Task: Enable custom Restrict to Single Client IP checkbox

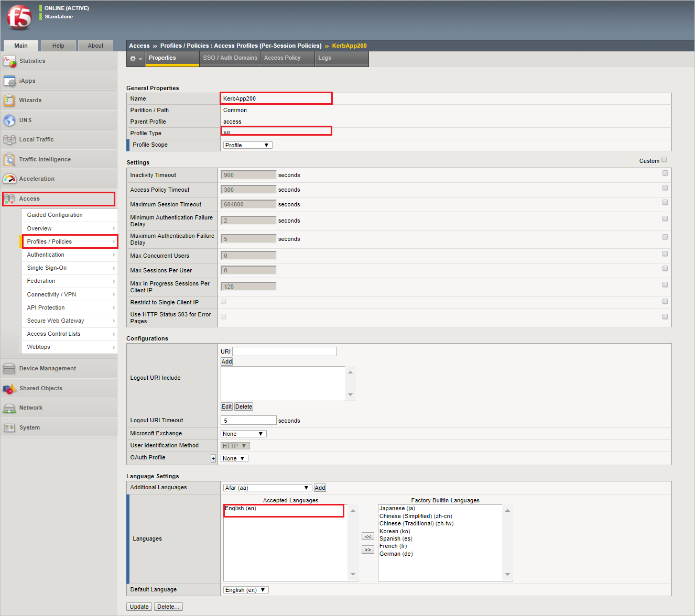Action: [x=665, y=301]
